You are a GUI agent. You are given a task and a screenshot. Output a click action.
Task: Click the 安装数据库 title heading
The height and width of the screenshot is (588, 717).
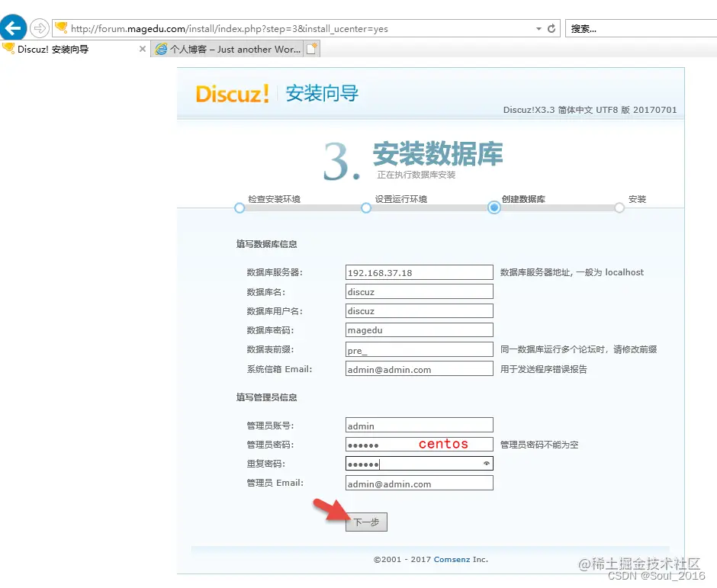[x=438, y=153]
